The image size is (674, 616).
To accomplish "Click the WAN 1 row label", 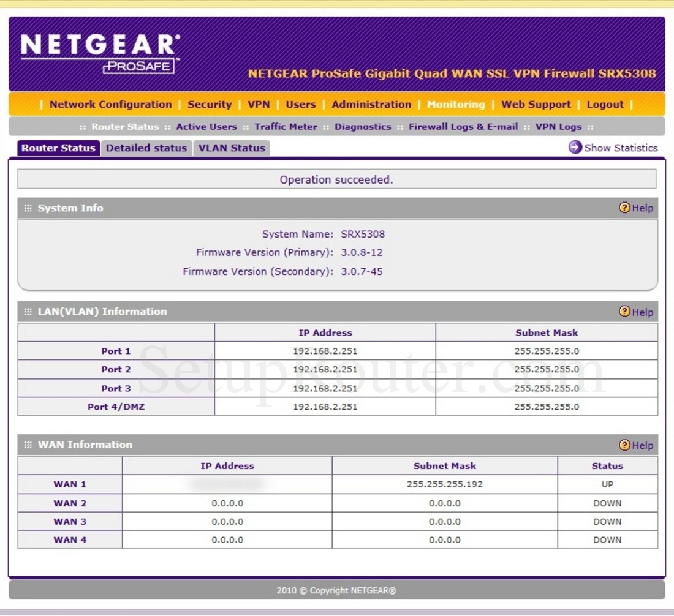I will pyautogui.click(x=70, y=484).
